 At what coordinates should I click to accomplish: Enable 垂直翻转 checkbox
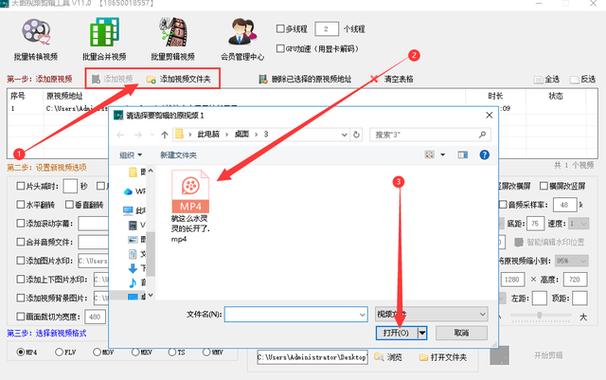tap(69, 204)
